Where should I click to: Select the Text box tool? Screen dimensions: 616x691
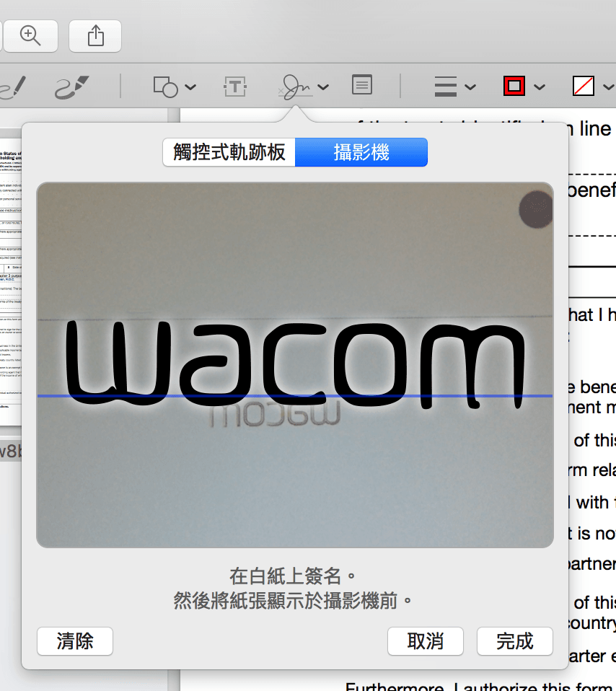tap(235, 87)
